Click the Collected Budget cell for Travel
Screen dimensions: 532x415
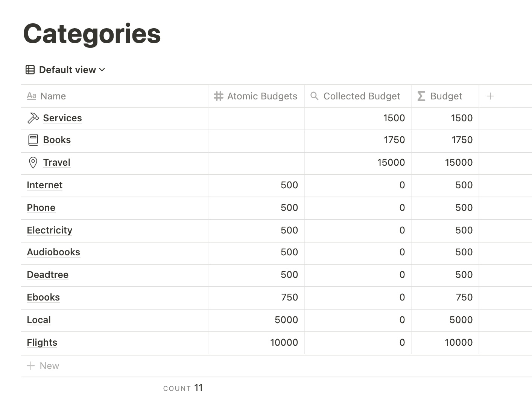tap(357, 163)
